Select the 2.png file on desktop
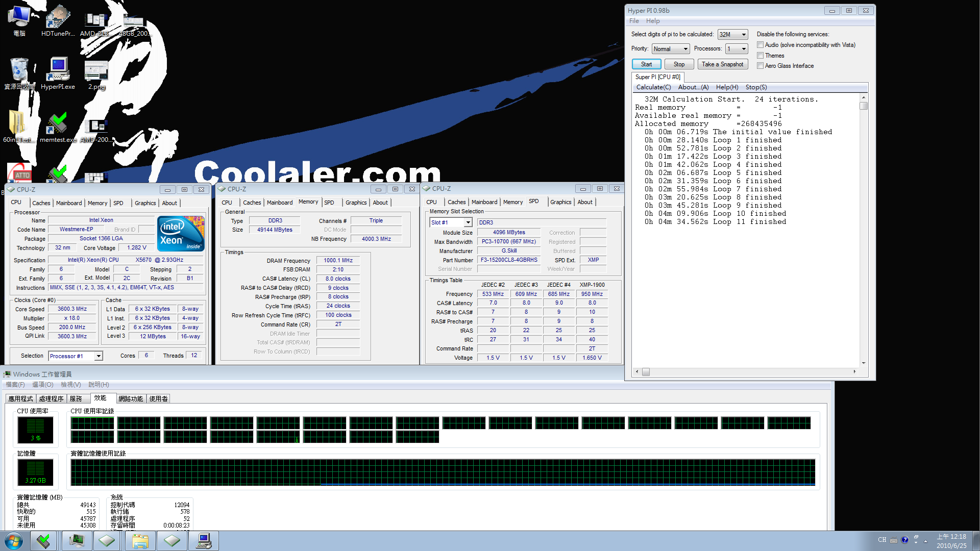The image size is (980, 551). coord(96,74)
